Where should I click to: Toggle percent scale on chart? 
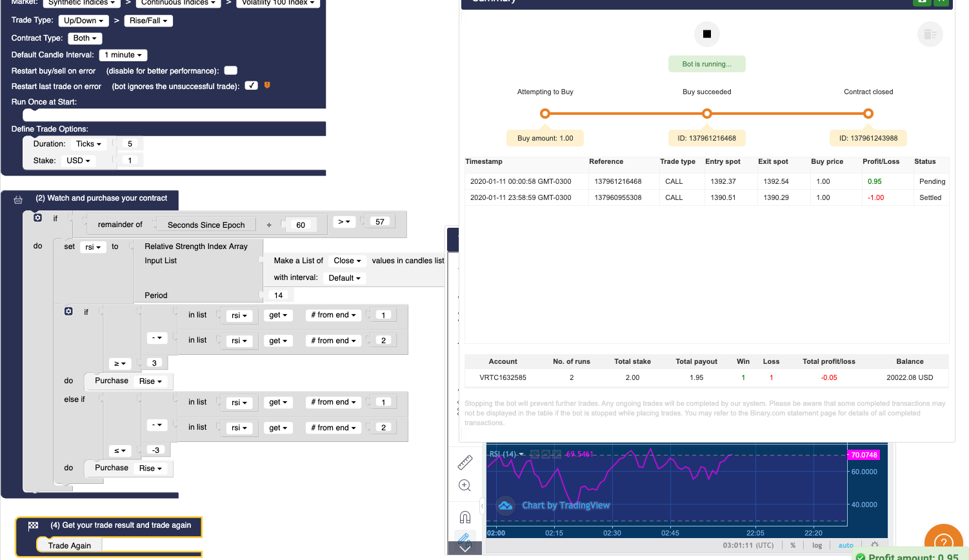[793, 545]
